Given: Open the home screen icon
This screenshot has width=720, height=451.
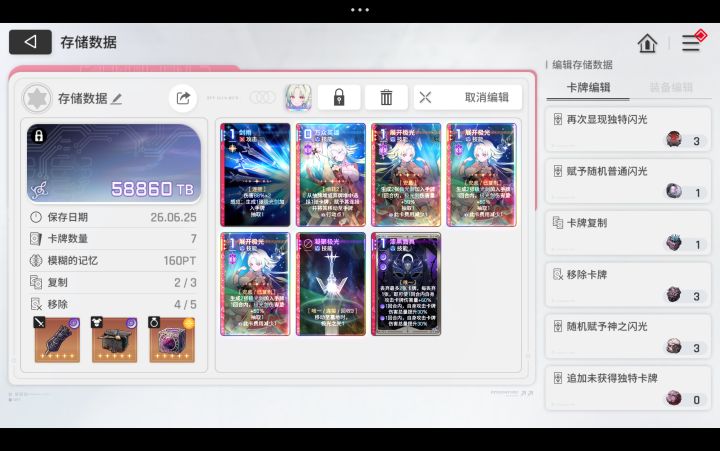Looking at the screenshot, I should (x=647, y=43).
